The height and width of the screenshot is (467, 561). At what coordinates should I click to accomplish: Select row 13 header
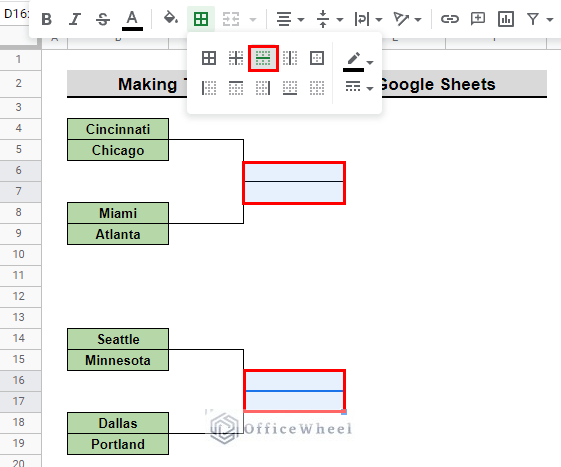(20, 317)
